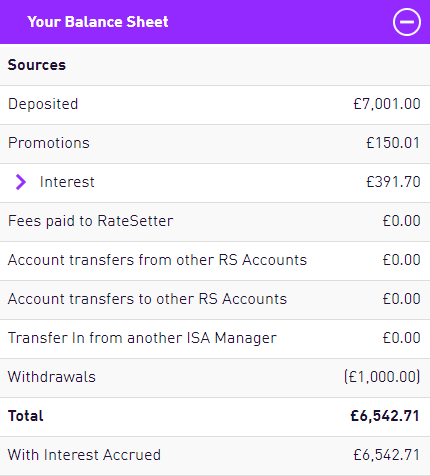Click the bold £6,542.71 total amount
This screenshot has height=476, width=430.
tap(385, 416)
